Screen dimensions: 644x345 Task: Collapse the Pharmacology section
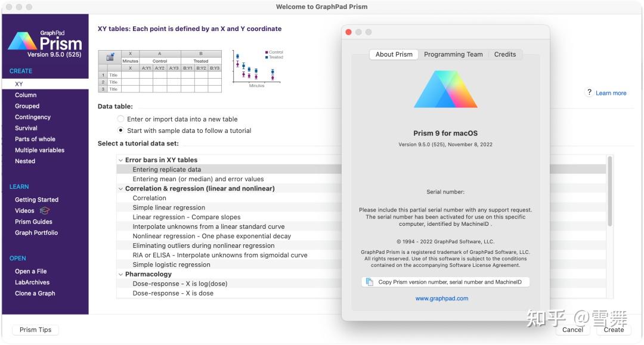[122, 273]
